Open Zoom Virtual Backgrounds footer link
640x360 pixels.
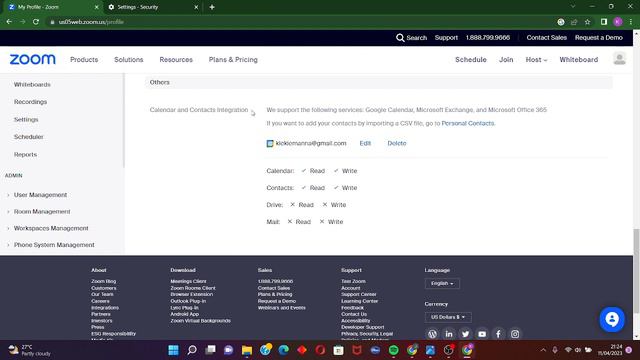coord(200,321)
